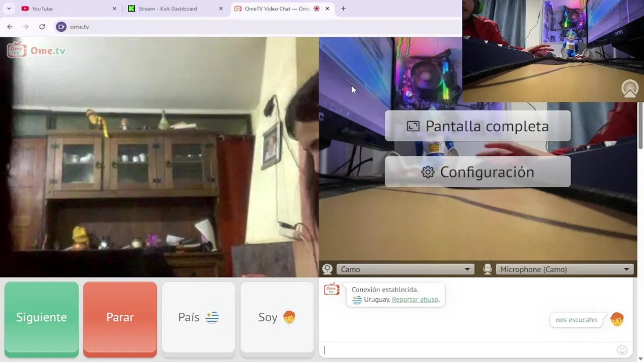Click the YouTube tab favicon
Image resolution: width=644 pixels, height=362 pixels.
[x=25, y=9]
